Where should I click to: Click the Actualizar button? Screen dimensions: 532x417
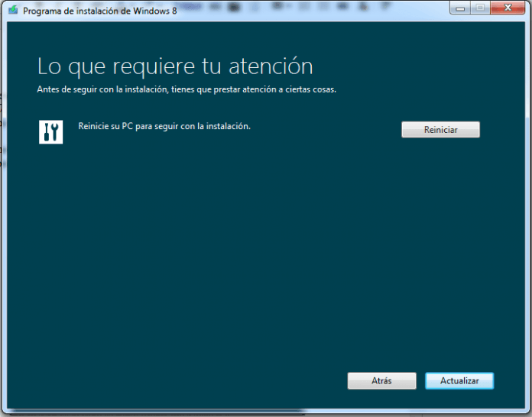pos(459,381)
